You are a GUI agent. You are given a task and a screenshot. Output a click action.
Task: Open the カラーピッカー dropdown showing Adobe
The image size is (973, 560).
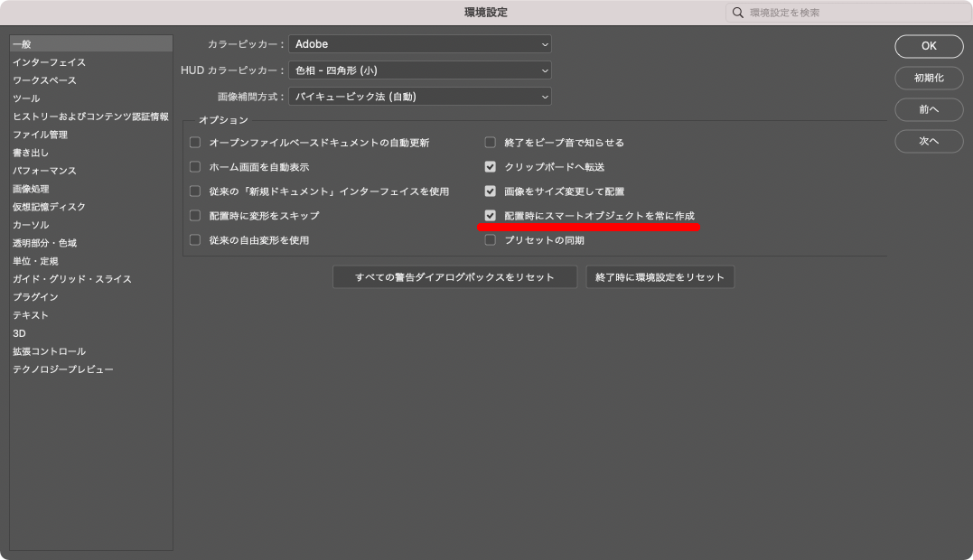tap(420, 44)
